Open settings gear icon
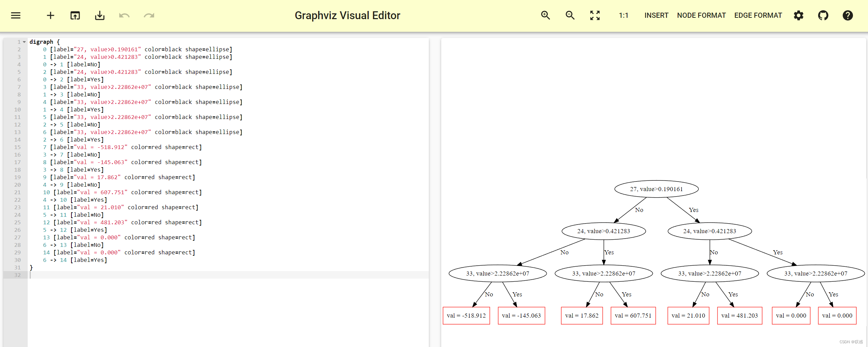Viewport: 868px width, 347px height. coord(799,15)
